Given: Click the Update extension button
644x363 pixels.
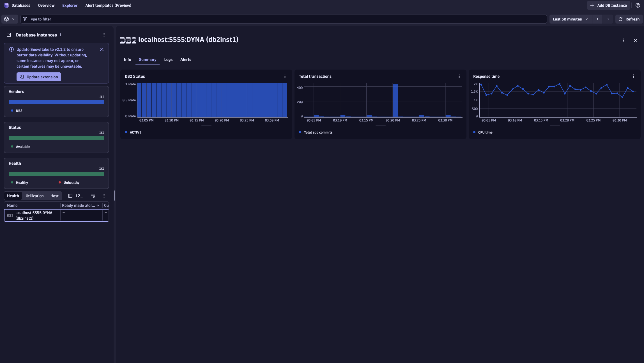Looking at the screenshot, I should click(x=39, y=77).
